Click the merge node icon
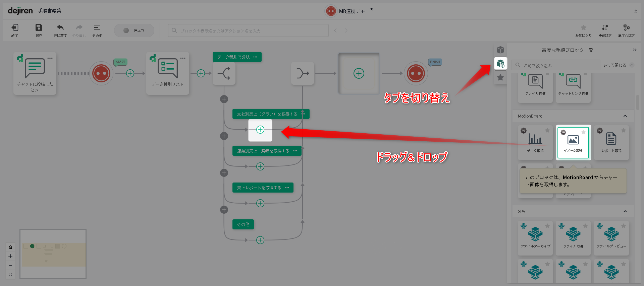Viewport: 644px width, 286px height. tap(303, 73)
